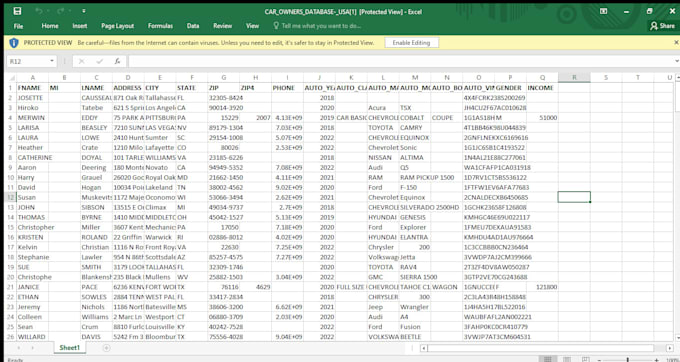Click the cell containing Blankenship last name

[x=96, y=277]
